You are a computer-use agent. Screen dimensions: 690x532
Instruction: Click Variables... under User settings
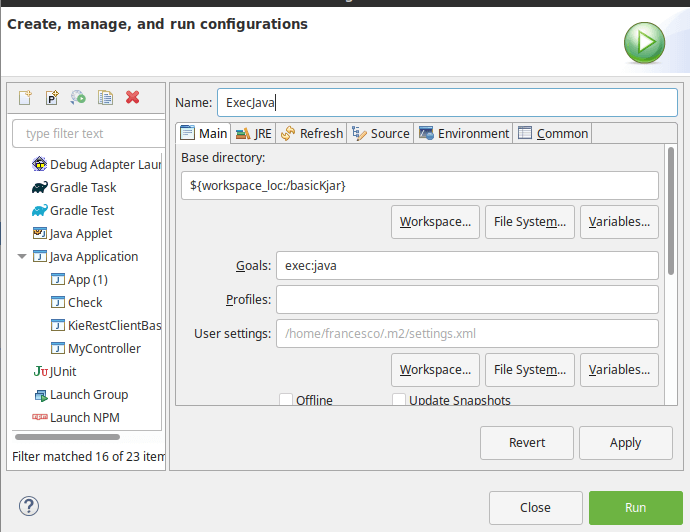point(619,370)
